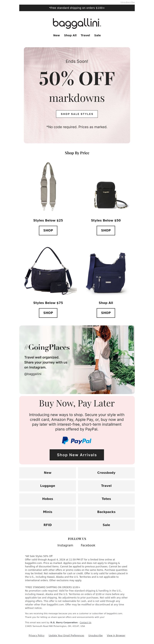The width and height of the screenshot is (154, 644).
Task: Select the Crossbody category tile
Action: (x=106, y=472)
